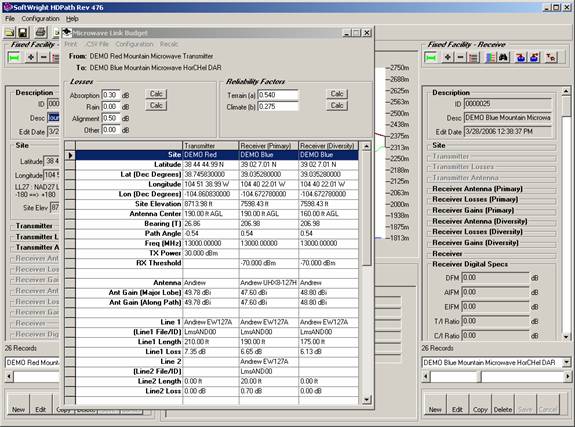Click the Andrew UHX8-127H antenna cell
Image resolution: width=575 pixels, height=427 pixels.
[x=268, y=283]
